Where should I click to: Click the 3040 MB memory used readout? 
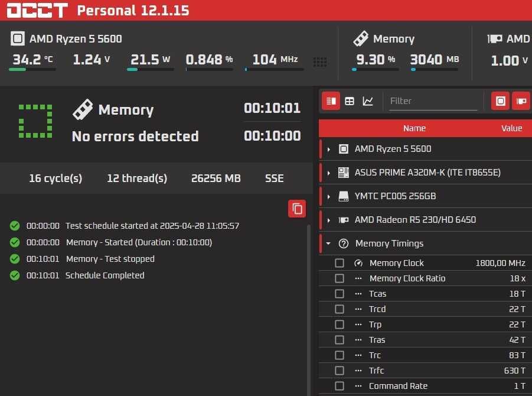435,60
